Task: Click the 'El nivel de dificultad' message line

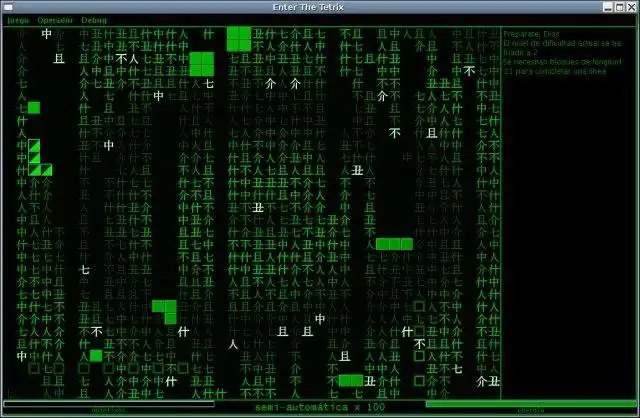Action: 562,43
